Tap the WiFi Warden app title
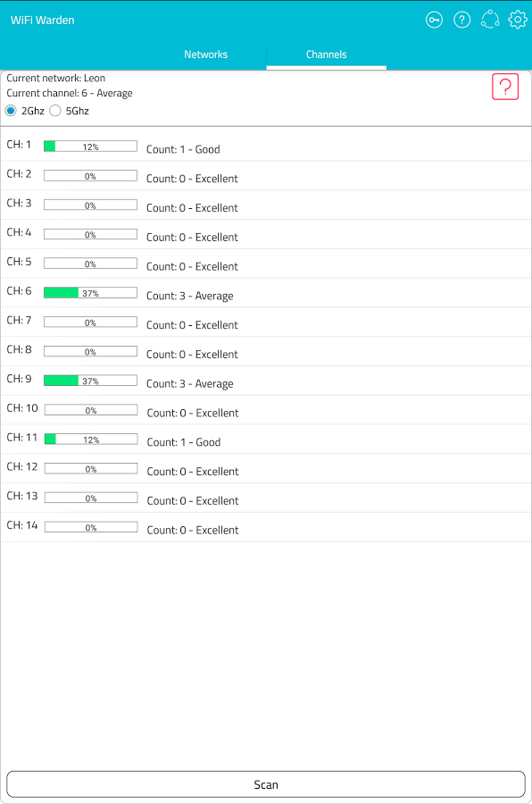532x804 pixels. 43,21
